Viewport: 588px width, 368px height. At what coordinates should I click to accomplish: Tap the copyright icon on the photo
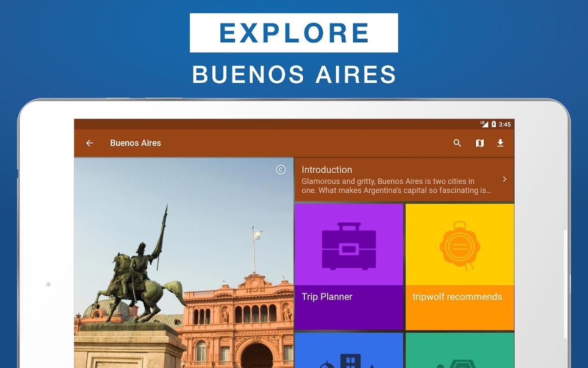[281, 170]
